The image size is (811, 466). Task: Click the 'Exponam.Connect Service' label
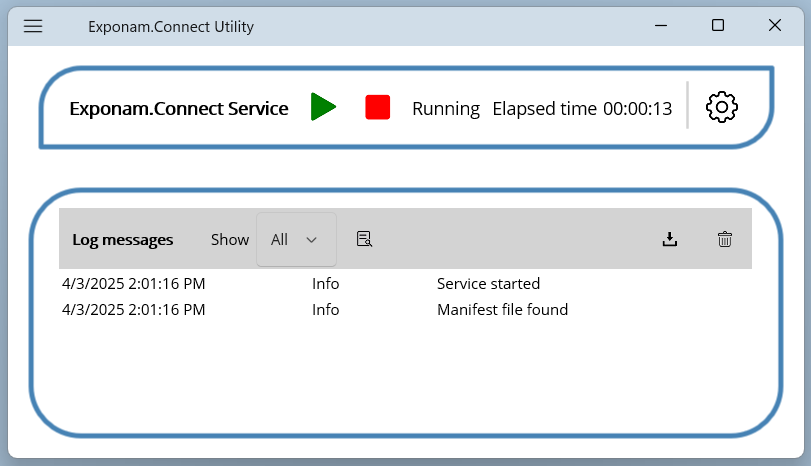[x=179, y=109]
